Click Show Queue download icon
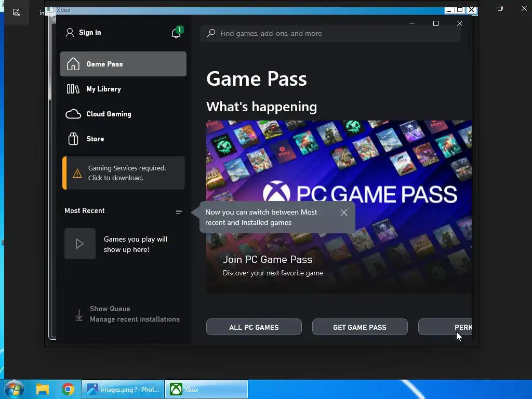The height and width of the screenshot is (399, 532). [79, 314]
